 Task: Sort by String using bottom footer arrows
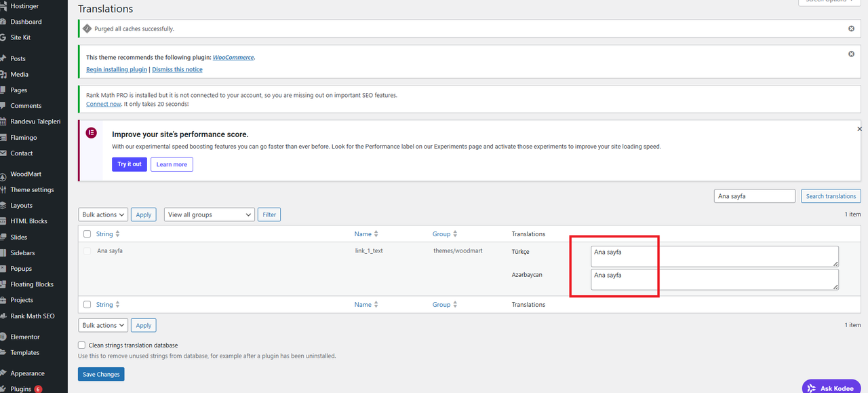[118, 305]
